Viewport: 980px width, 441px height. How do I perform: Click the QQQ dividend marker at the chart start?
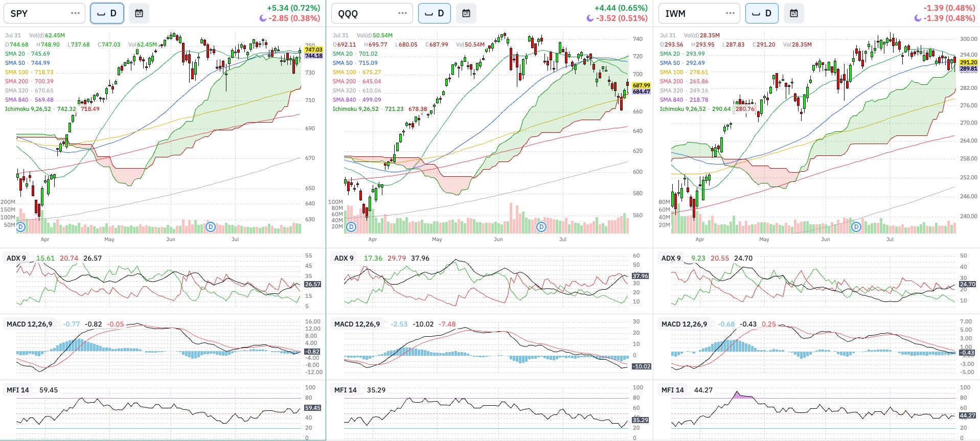click(351, 226)
